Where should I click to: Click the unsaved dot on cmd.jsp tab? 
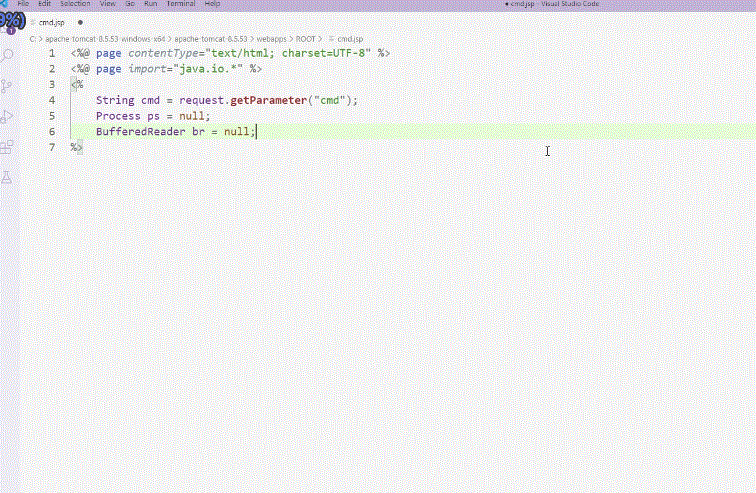point(80,23)
